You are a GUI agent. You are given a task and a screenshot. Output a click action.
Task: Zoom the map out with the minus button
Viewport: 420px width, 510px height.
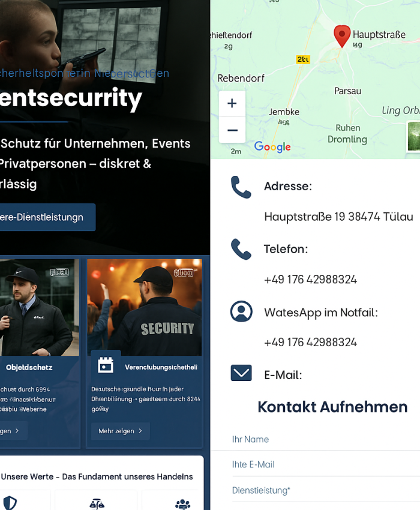tap(232, 129)
